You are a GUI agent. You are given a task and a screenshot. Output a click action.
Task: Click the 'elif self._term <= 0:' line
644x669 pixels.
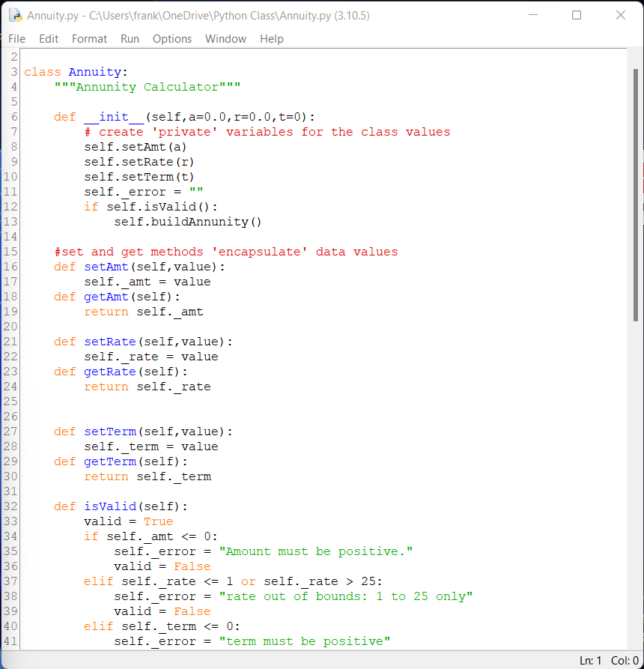coord(162,626)
